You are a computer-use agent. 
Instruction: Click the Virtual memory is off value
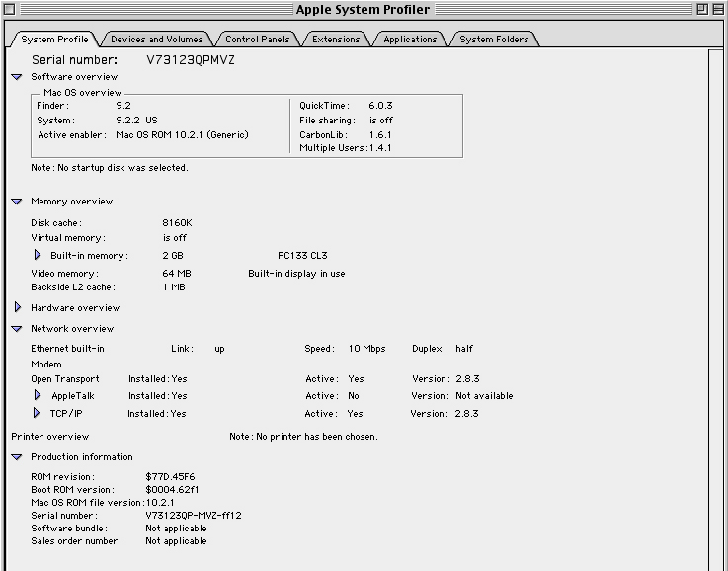174,238
